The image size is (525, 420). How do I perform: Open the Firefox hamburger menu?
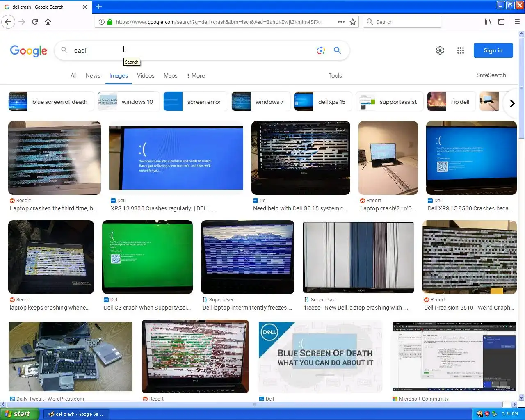[517, 22]
